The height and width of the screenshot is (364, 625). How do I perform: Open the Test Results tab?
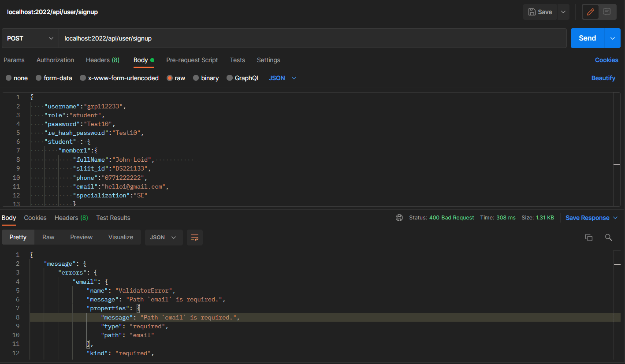coord(112,217)
